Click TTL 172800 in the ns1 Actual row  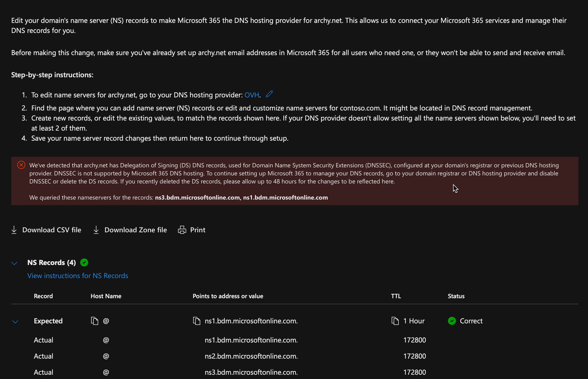(x=415, y=340)
